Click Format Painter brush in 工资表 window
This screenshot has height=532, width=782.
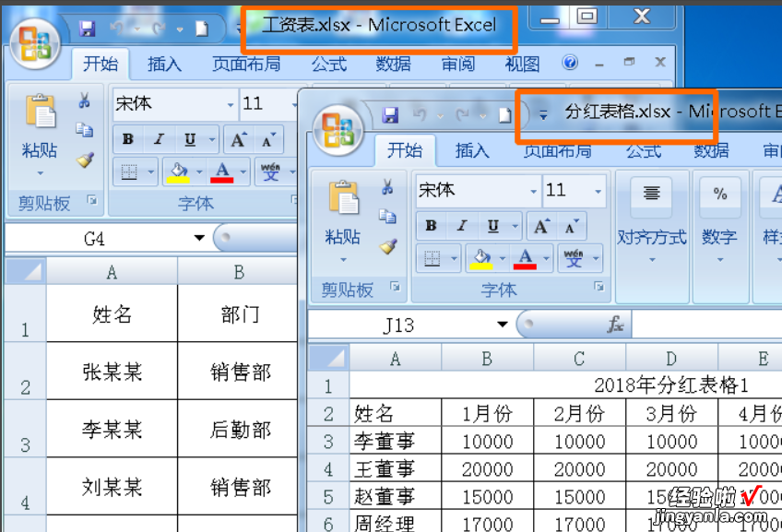(85, 160)
